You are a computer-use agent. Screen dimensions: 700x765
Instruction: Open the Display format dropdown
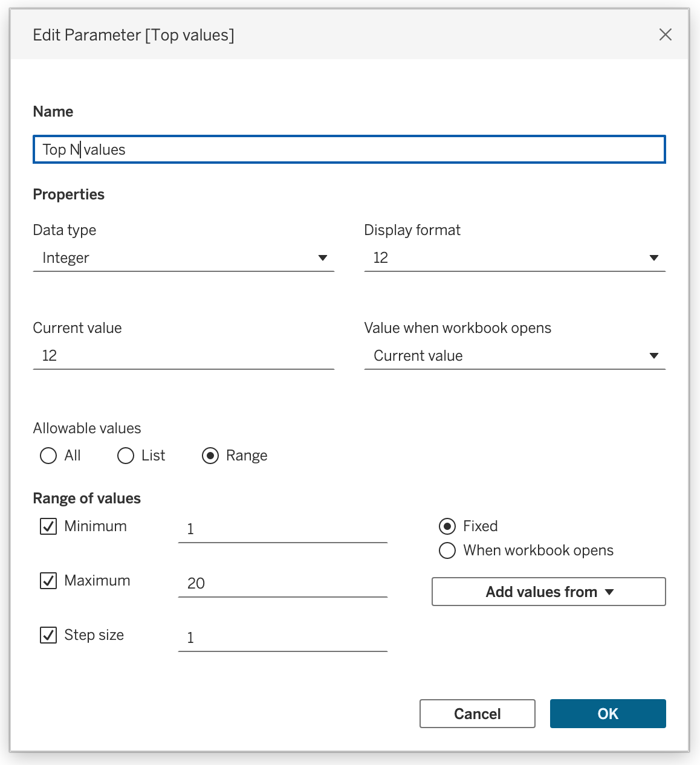tap(514, 258)
